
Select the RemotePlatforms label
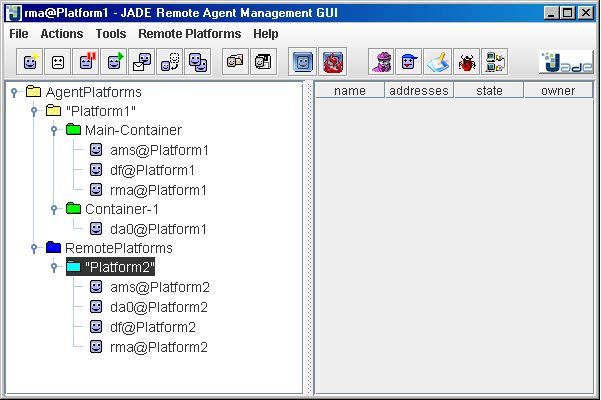click(x=119, y=248)
